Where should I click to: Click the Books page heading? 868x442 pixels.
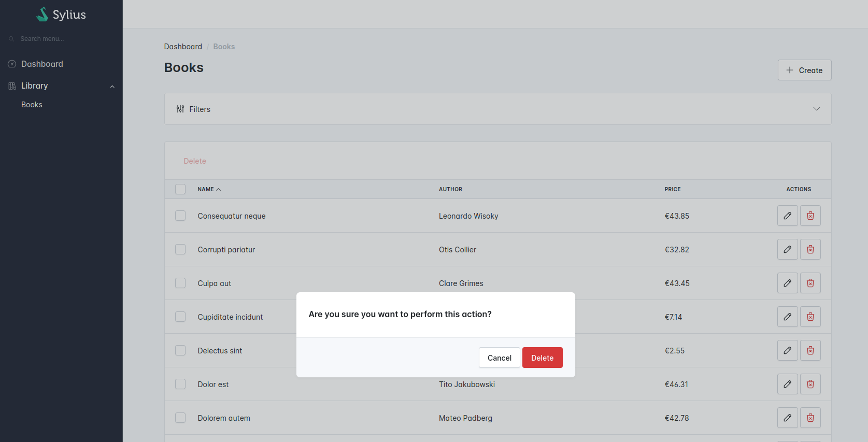(183, 67)
